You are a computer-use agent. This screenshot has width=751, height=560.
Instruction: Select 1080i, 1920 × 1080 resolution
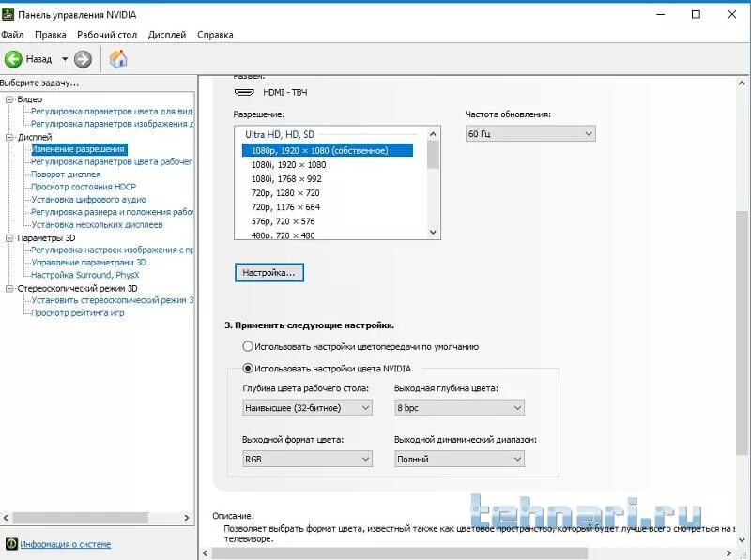[x=288, y=165]
